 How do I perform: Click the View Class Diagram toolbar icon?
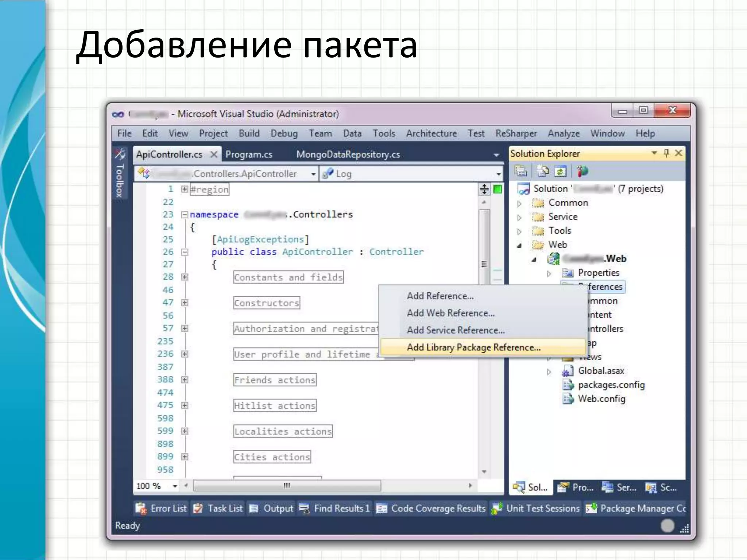pyautogui.click(x=582, y=171)
